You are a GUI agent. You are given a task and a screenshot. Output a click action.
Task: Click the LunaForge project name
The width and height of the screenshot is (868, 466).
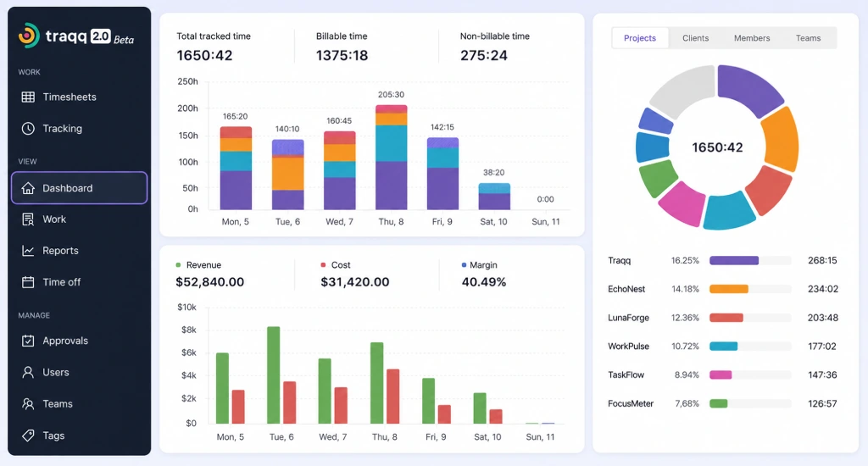[x=628, y=318]
